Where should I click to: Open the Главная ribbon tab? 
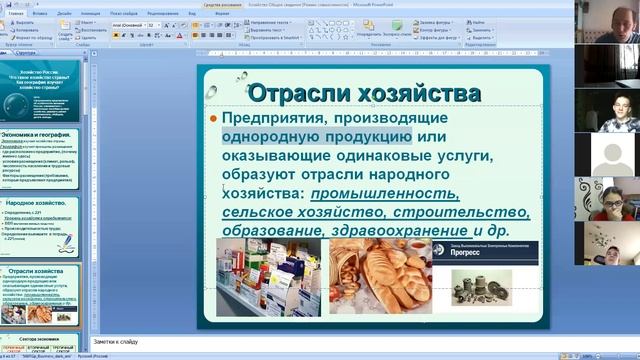(16, 13)
